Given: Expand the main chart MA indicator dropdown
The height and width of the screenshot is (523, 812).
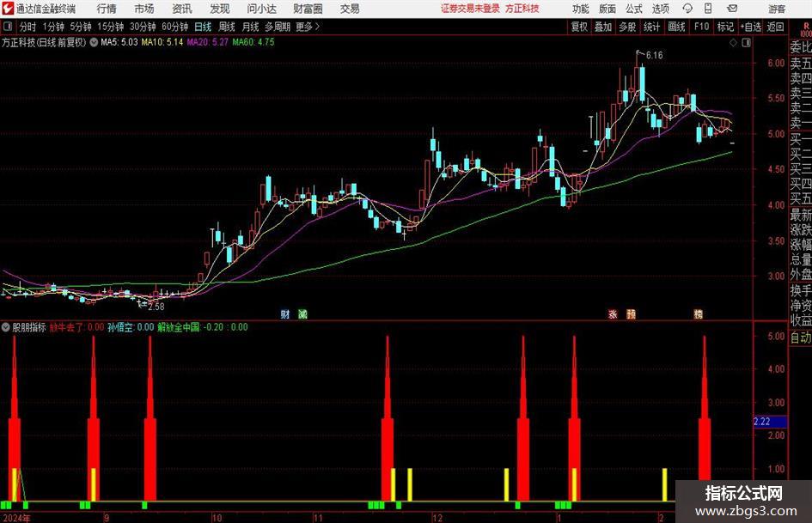Looking at the screenshot, I should point(94,42).
